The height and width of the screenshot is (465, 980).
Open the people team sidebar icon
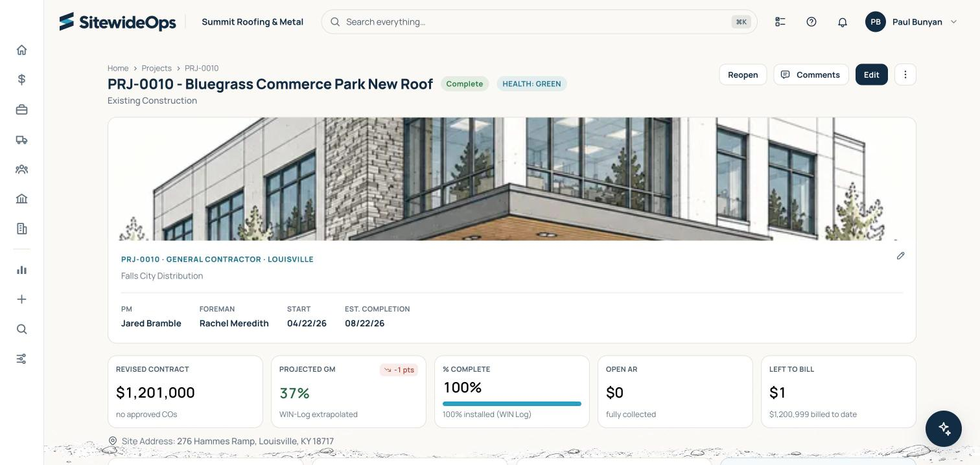21,169
